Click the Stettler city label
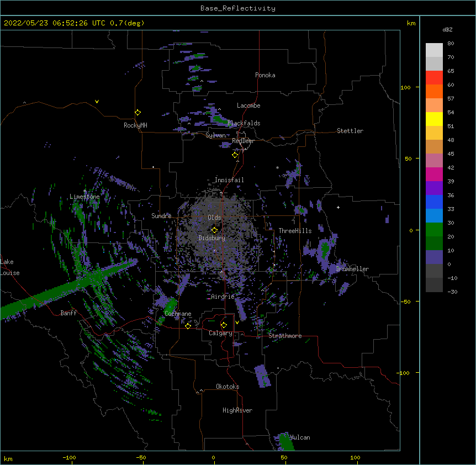 [350, 131]
